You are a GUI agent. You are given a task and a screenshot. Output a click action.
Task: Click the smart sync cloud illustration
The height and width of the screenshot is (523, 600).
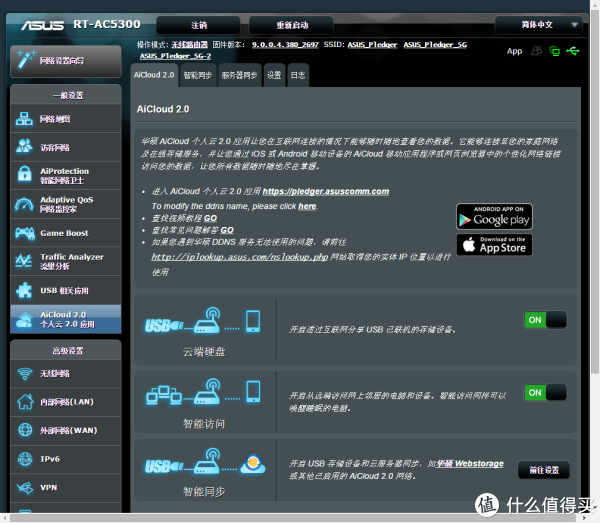click(x=205, y=463)
